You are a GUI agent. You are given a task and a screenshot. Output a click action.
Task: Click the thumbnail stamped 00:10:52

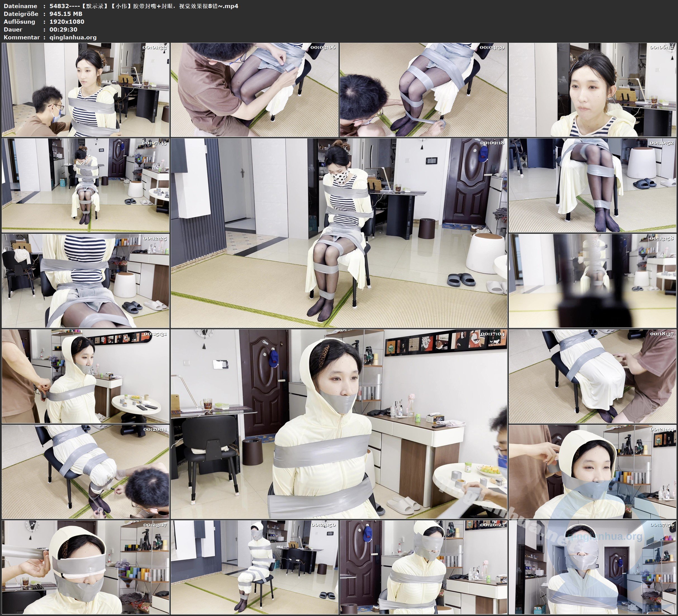point(593,185)
